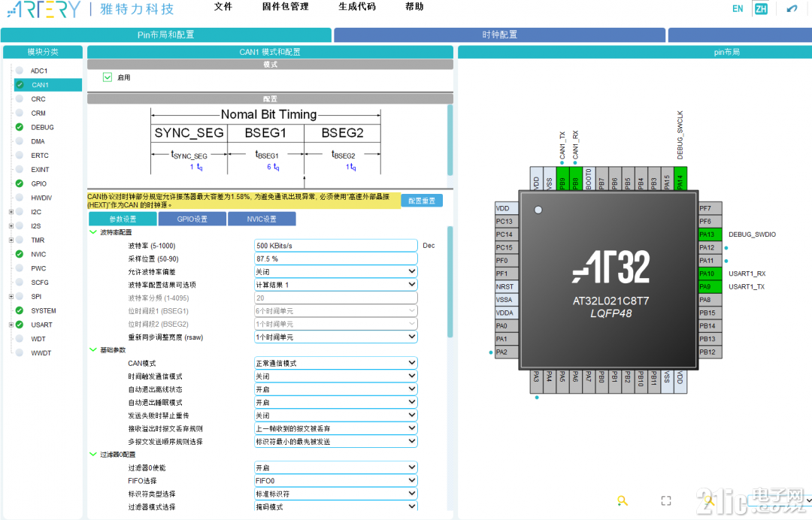The height and width of the screenshot is (520, 812).
Task: Click the PA14 pin on the chip
Action: [x=680, y=179]
